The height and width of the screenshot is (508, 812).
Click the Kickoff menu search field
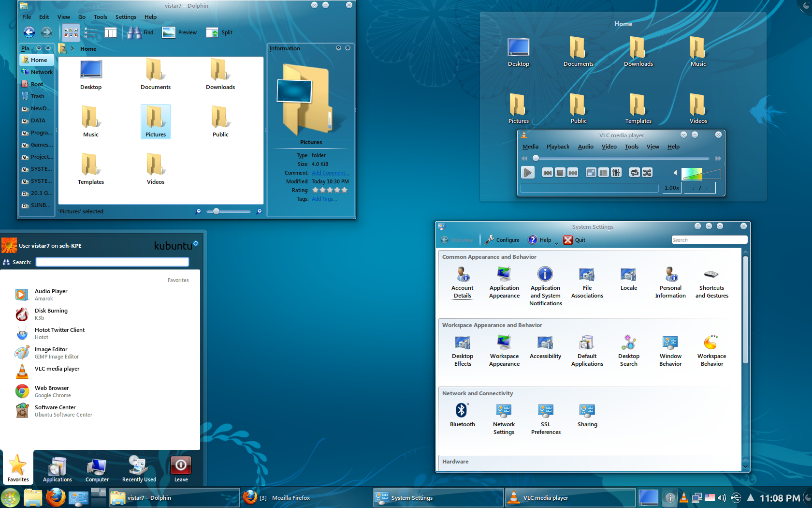pos(112,262)
